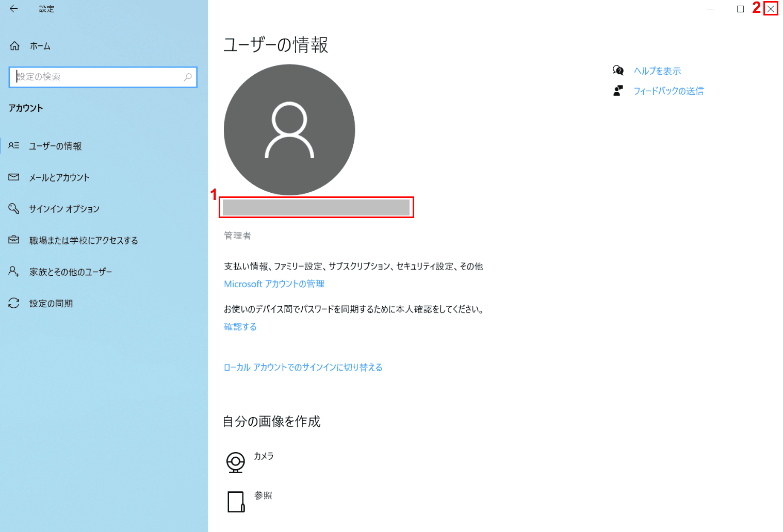This screenshot has width=783, height=532.
Task: Click the browse file icon
Action: coord(236,502)
